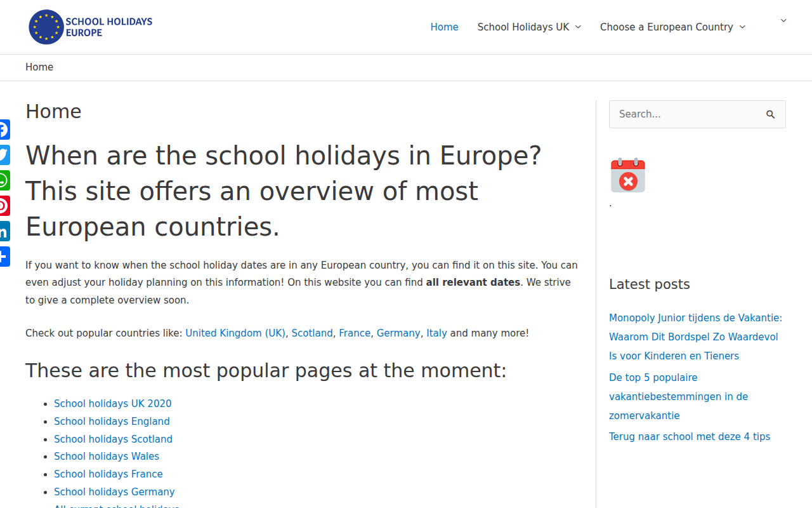Open School holidays Germany page
Image resolution: width=812 pixels, height=508 pixels.
114,491
